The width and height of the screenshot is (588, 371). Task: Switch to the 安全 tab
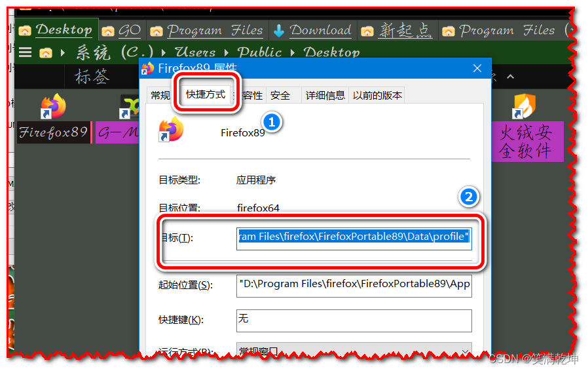click(280, 96)
